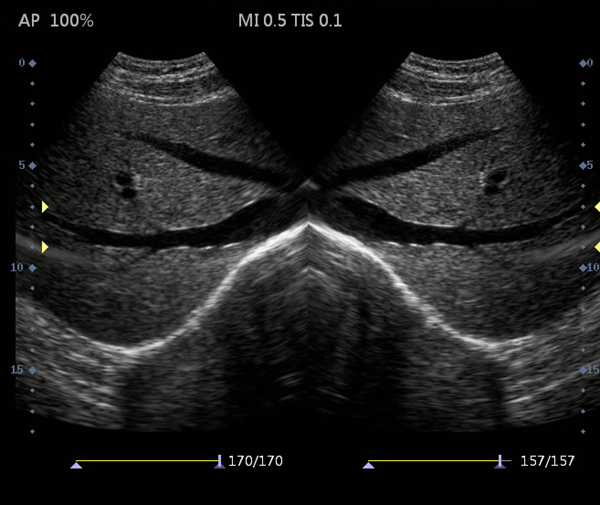The width and height of the screenshot is (600, 505).
Task: Click the 170/170 frame counter
Action: [x=255, y=462]
